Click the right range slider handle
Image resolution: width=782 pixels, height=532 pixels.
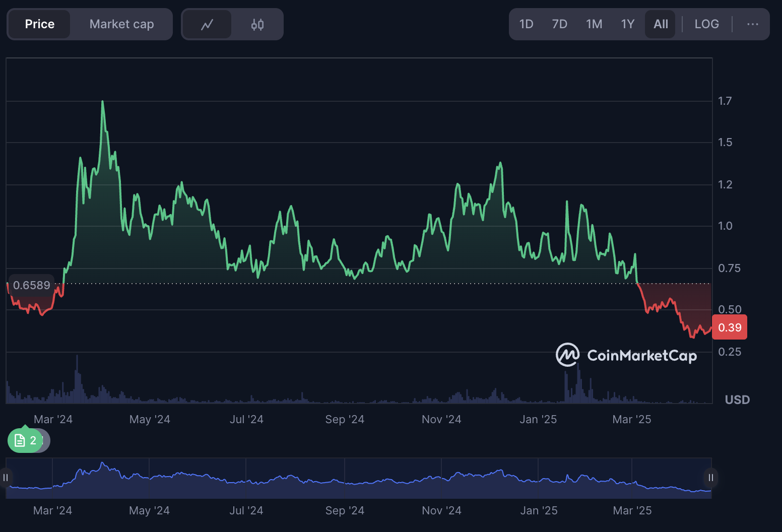[710, 478]
